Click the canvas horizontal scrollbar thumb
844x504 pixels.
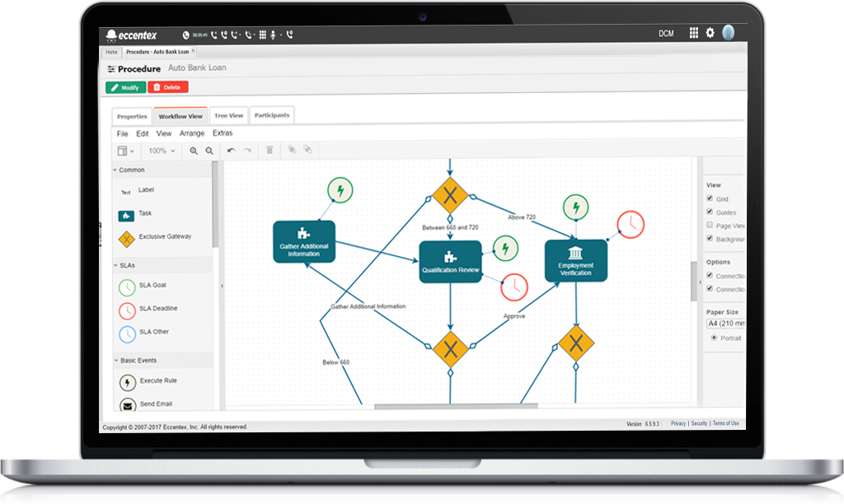coord(456,406)
